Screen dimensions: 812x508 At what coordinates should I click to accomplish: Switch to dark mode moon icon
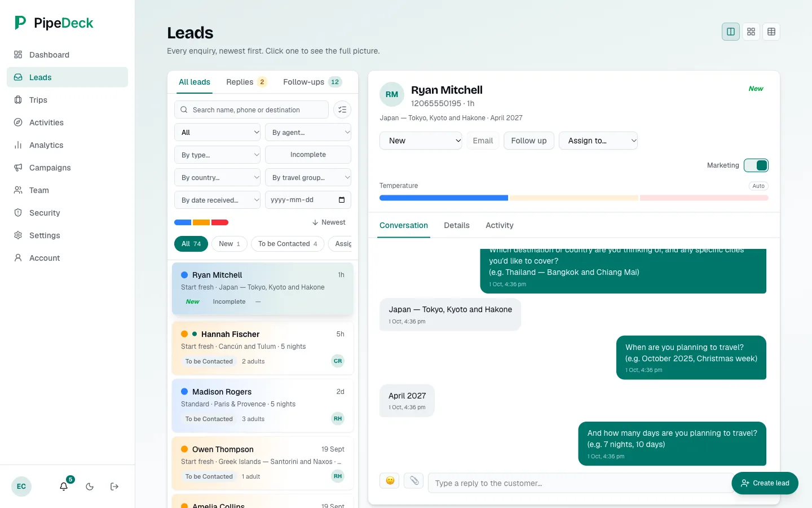(90, 487)
